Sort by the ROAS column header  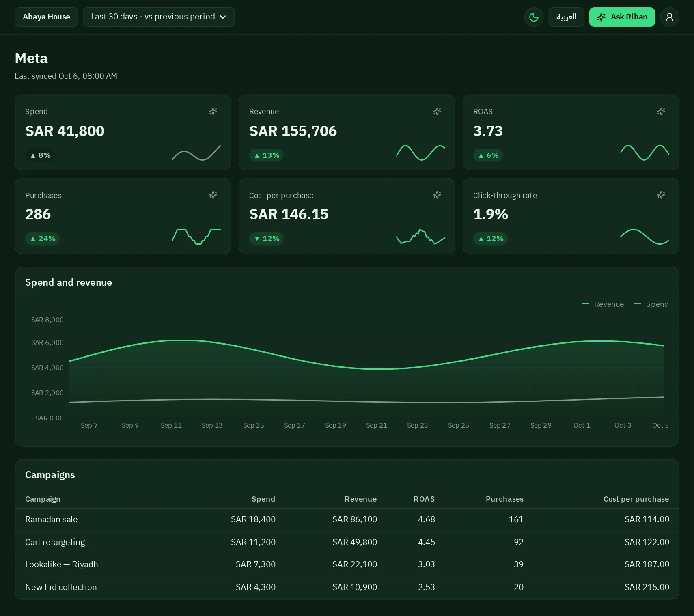point(424,499)
